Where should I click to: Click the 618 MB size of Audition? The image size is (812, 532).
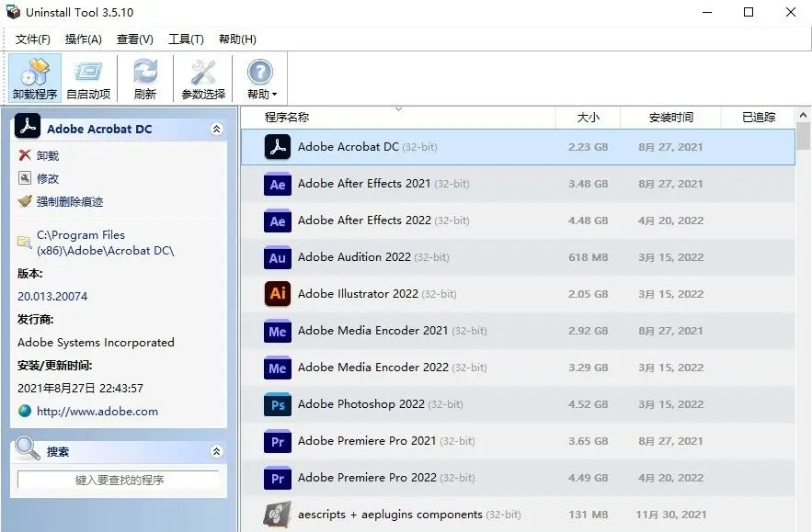coord(589,257)
